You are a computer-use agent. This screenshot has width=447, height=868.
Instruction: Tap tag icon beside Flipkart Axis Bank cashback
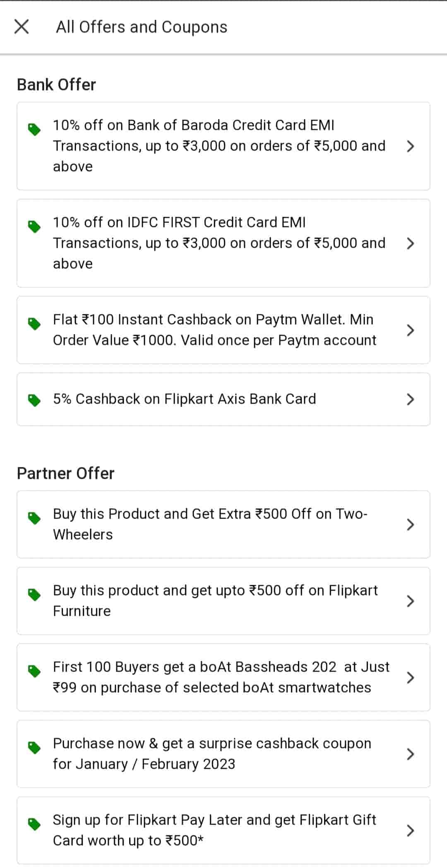coord(34,400)
